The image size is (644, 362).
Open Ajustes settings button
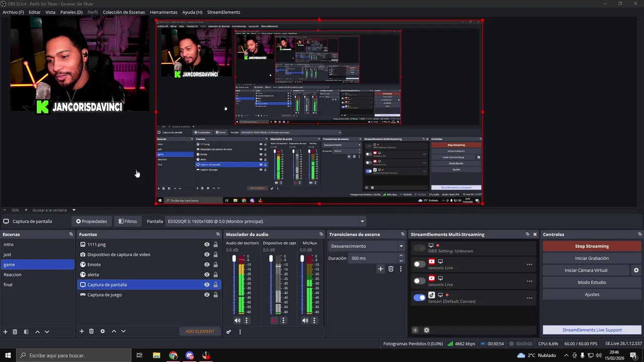(x=592, y=295)
